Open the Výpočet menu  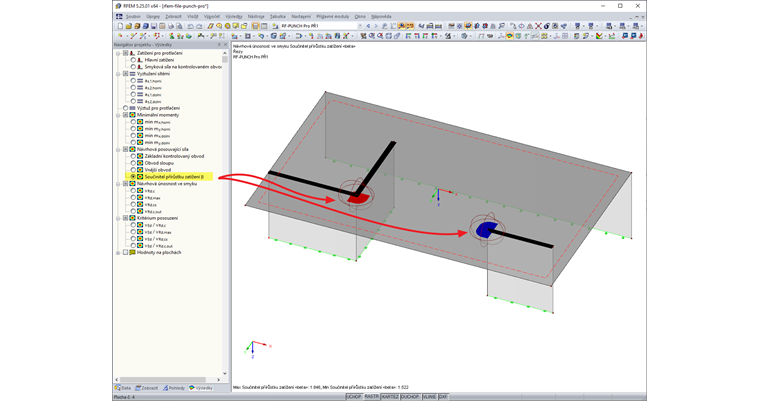[x=212, y=16]
